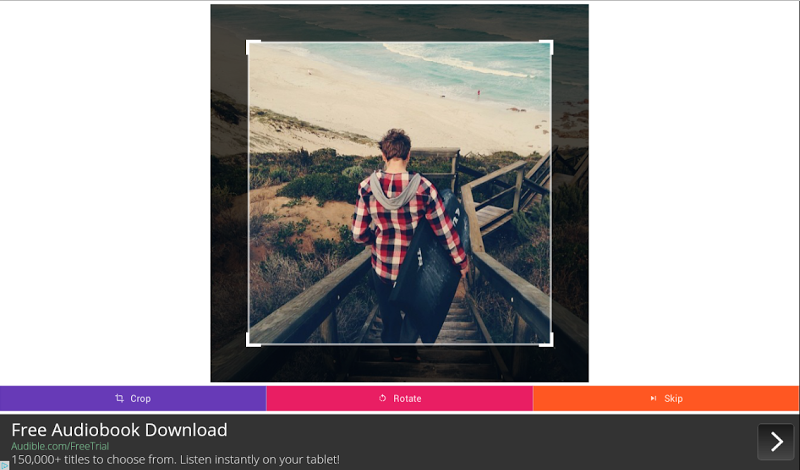The image size is (800, 470).
Task: Select the top-right crop corner handle
Action: pyautogui.click(x=546, y=47)
